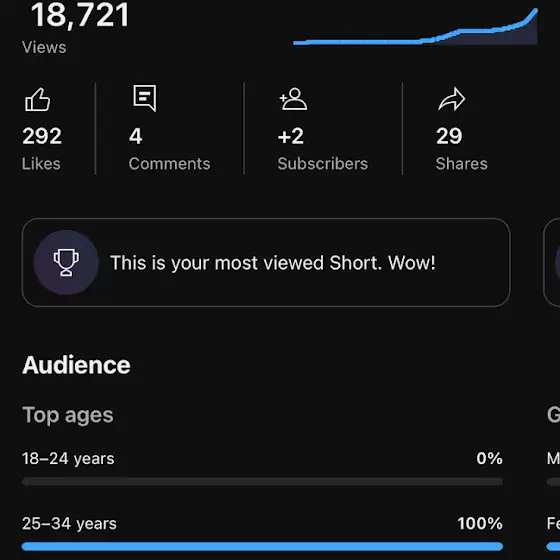
Task: Tap the 18,721 views count
Action: (x=80, y=15)
